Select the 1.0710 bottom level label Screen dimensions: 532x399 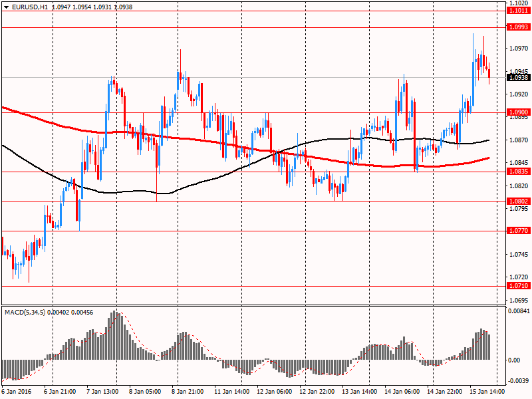tap(518, 286)
